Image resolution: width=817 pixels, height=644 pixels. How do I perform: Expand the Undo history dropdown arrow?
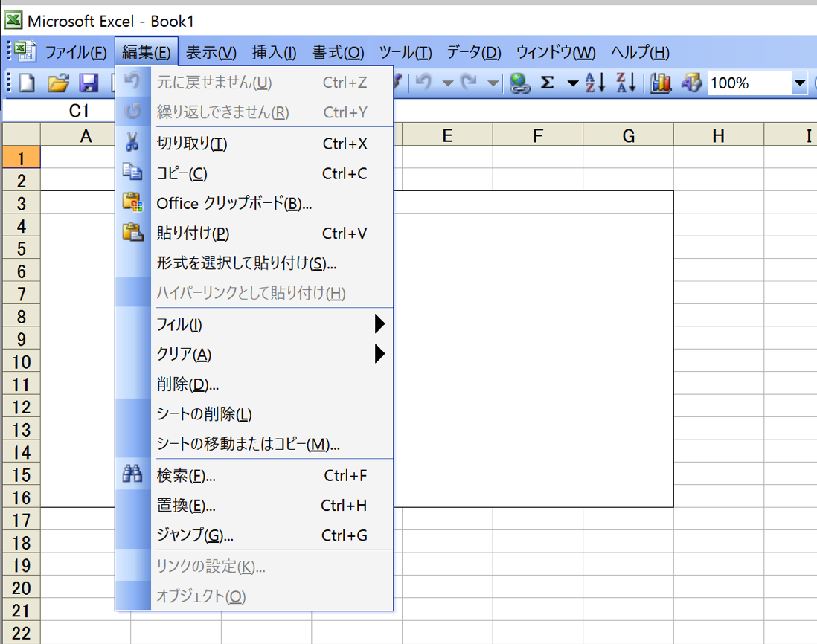coord(447,83)
